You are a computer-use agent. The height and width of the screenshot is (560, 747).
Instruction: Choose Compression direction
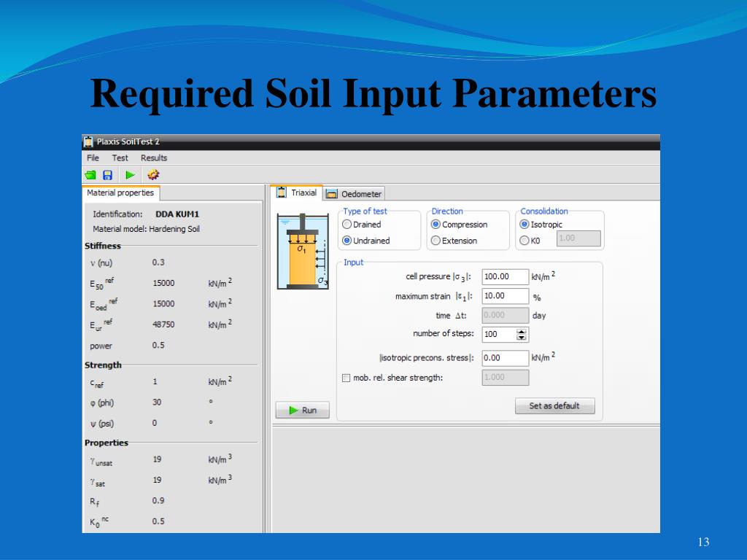[x=436, y=225]
